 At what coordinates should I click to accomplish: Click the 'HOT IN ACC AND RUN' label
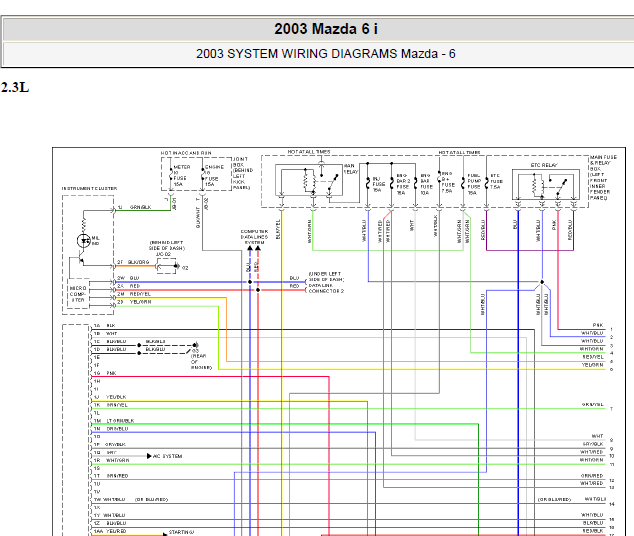(186, 153)
